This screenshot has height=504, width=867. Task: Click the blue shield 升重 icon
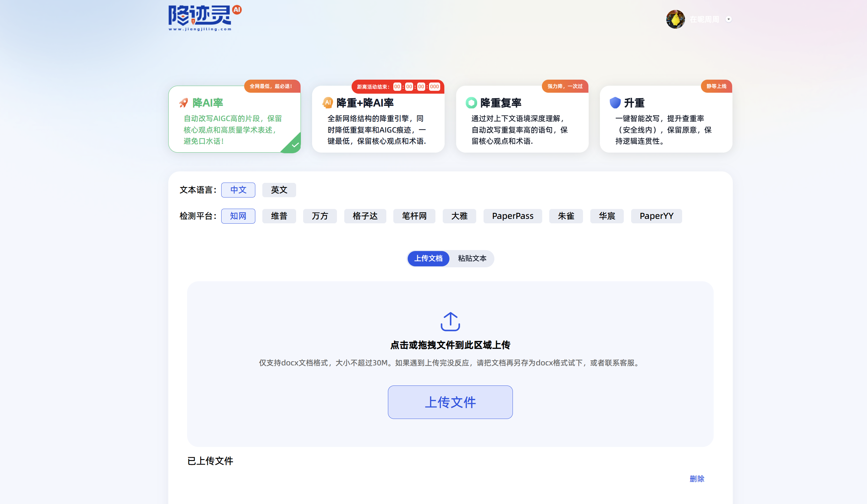coord(615,103)
